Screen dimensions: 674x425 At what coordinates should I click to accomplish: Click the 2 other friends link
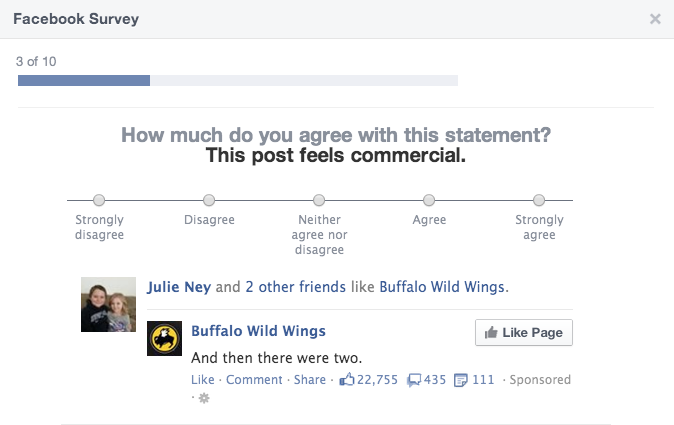[295, 287]
